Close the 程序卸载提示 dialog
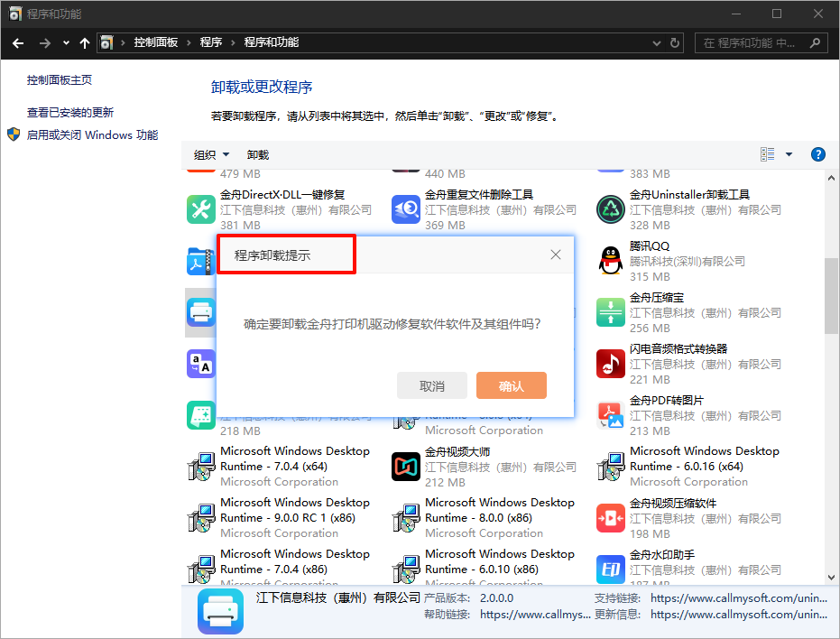This screenshot has width=840, height=639. pyautogui.click(x=556, y=255)
